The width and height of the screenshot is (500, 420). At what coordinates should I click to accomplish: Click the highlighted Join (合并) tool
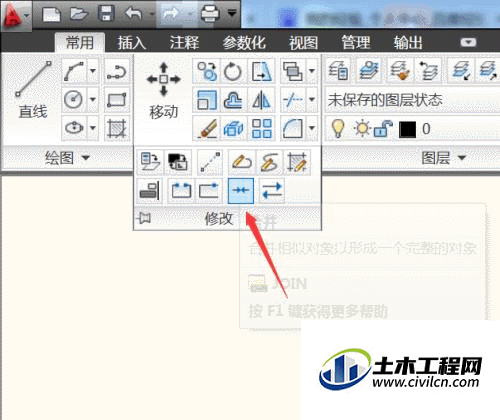tap(241, 191)
